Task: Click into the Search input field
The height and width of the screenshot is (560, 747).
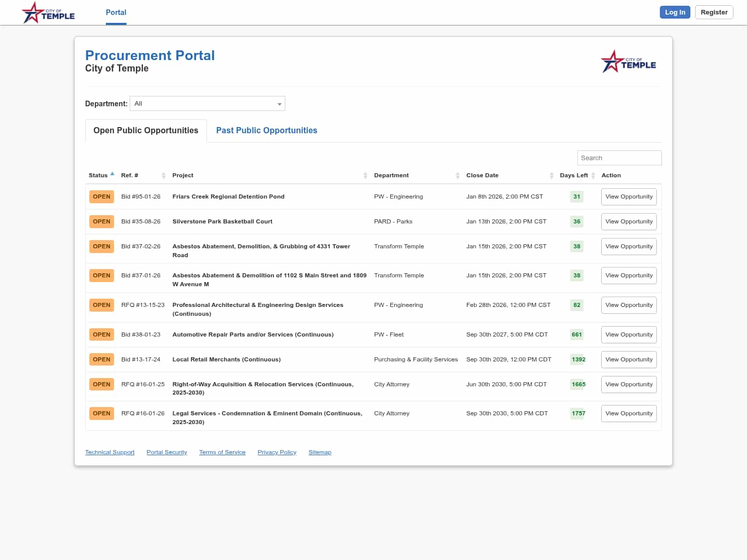Action: point(619,158)
